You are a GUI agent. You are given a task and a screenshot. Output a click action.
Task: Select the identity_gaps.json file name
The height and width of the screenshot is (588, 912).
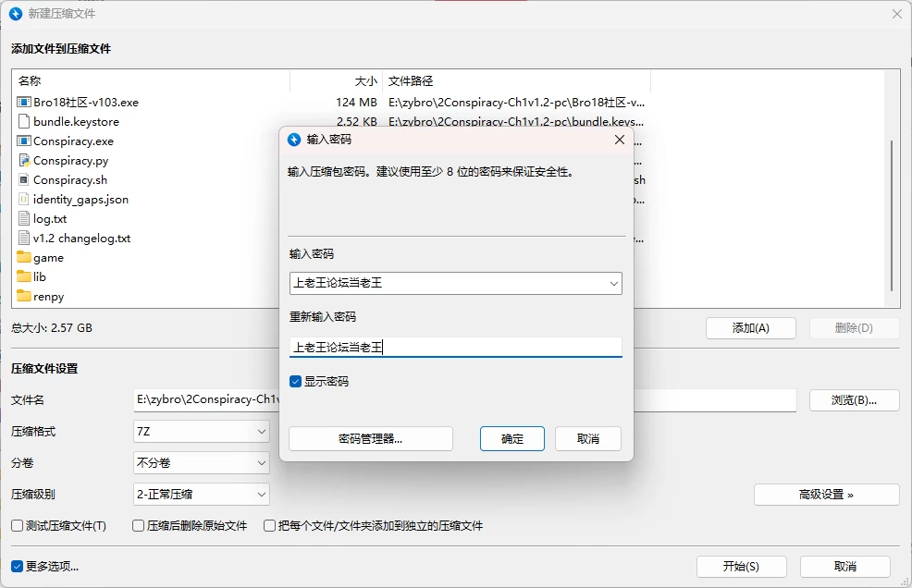tap(80, 200)
